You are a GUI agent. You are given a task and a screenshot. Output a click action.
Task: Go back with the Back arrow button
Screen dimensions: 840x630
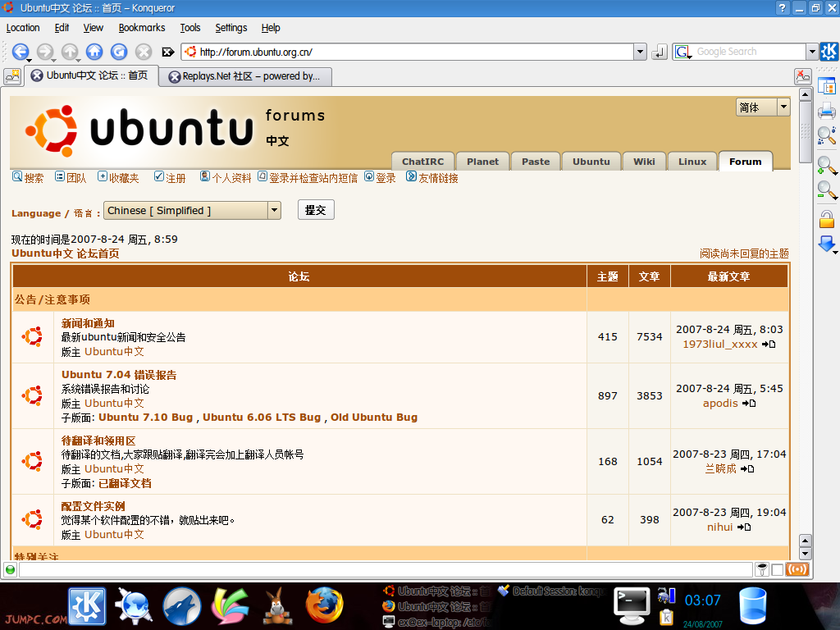[21, 52]
